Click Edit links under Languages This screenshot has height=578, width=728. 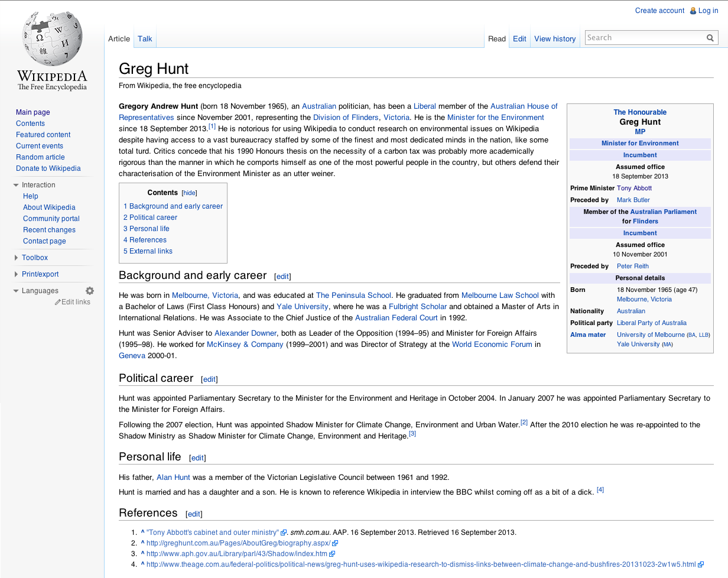tap(76, 302)
